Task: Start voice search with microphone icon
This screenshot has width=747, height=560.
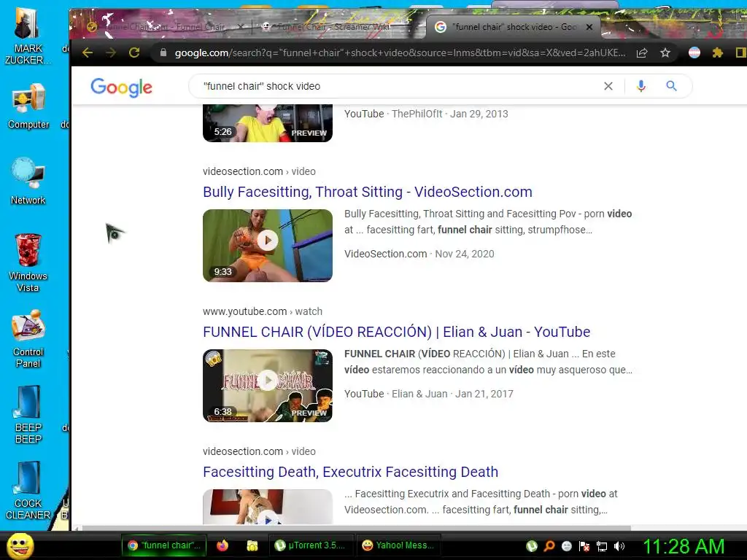Action: [640, 86]
